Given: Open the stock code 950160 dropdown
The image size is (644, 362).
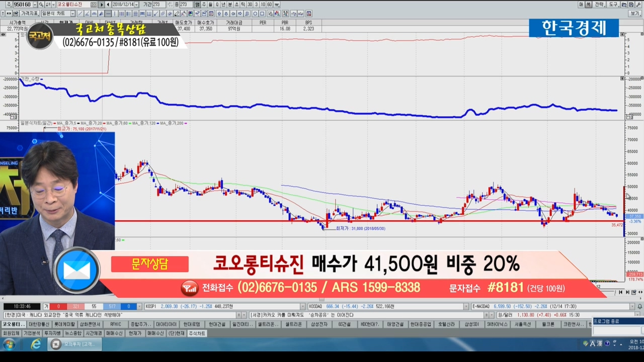Looking at the screenshot, I should point(34,5).
